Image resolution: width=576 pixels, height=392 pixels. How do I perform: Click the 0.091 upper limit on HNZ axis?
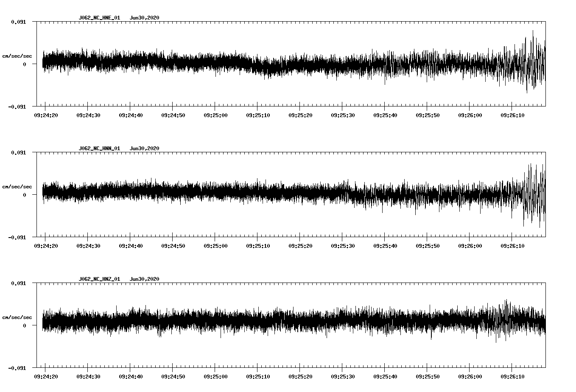point(18,283)
